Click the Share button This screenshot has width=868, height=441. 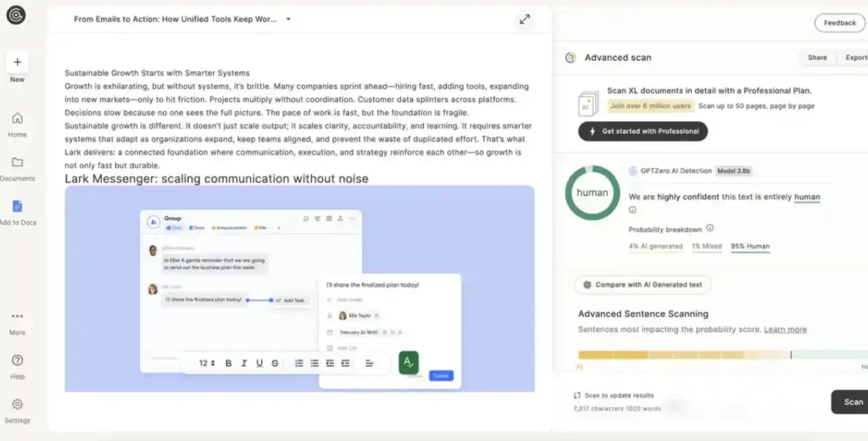click(x=817, y=58)
